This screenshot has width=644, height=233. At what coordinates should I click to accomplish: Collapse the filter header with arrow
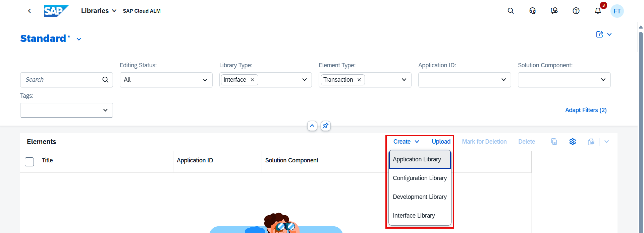pyautogui.click(x=312, y=126)
